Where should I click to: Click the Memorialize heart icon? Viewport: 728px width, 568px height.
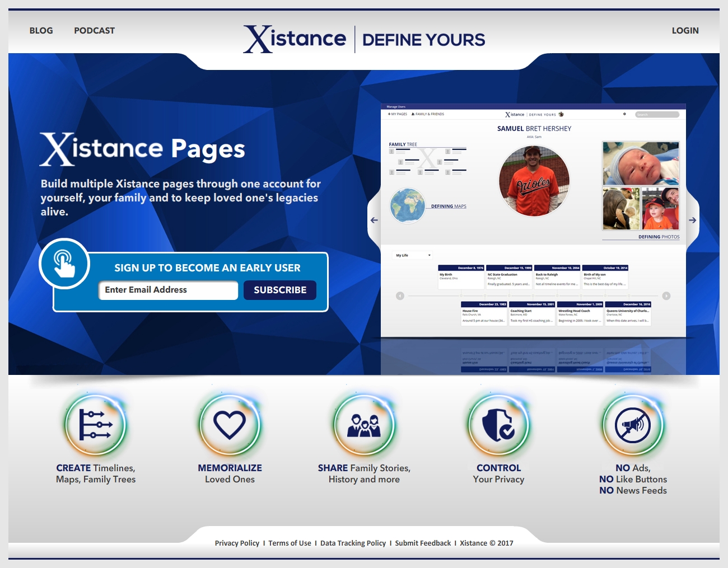[230, 425]
